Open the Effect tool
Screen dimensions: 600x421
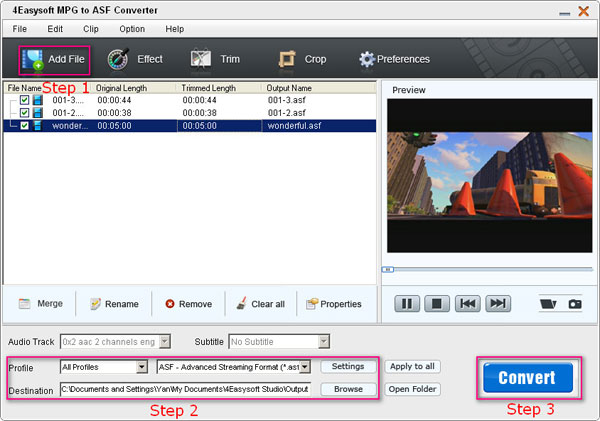135,59
